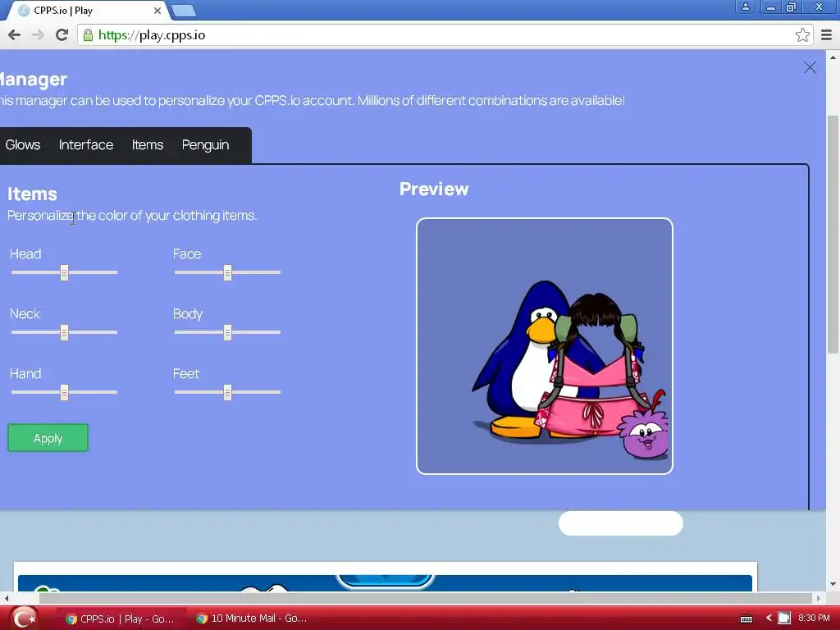Adjust the Body color slider handle
This screenshot has height=630, width=840.
(228, 333)
